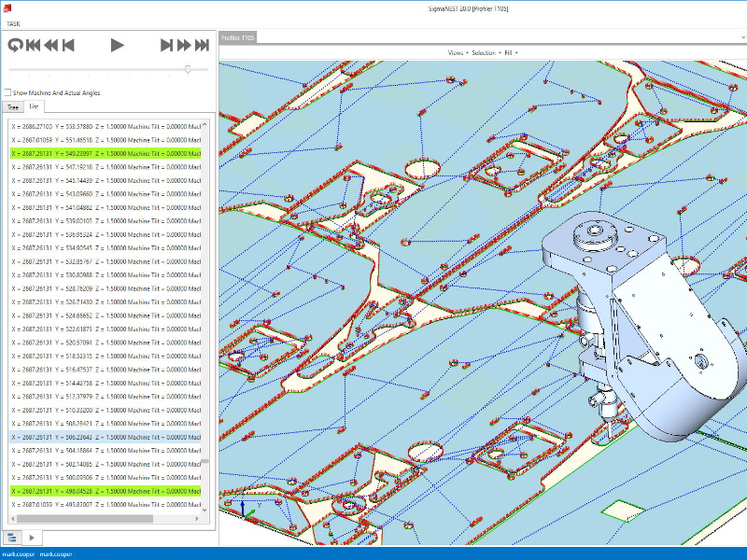Click the list's scroll right arrow
This screenshot has height=560, width=747.
[x=197, y=519]
